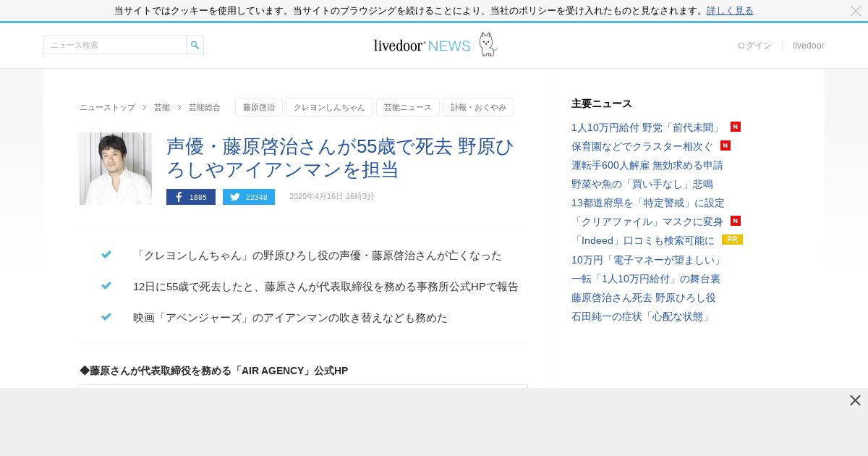Click the 主要ニュース sidebar heading
Screen dimensions: 868x456
tap(602, 104)
